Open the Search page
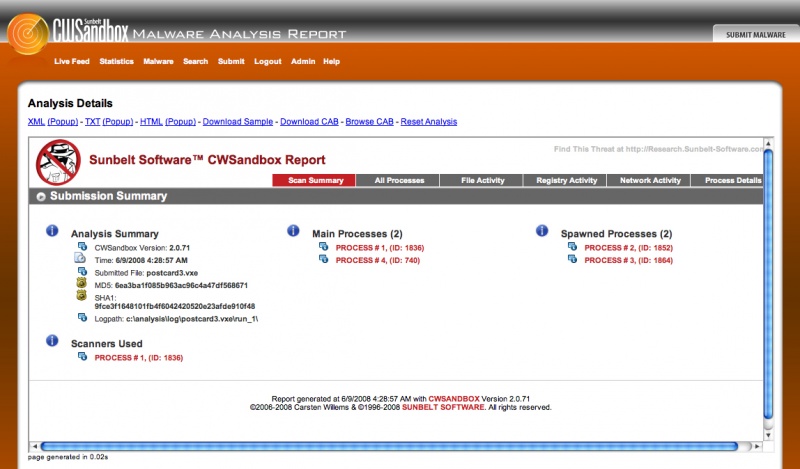The width and height of the screenshot is (800, 469). click(195, 61)
